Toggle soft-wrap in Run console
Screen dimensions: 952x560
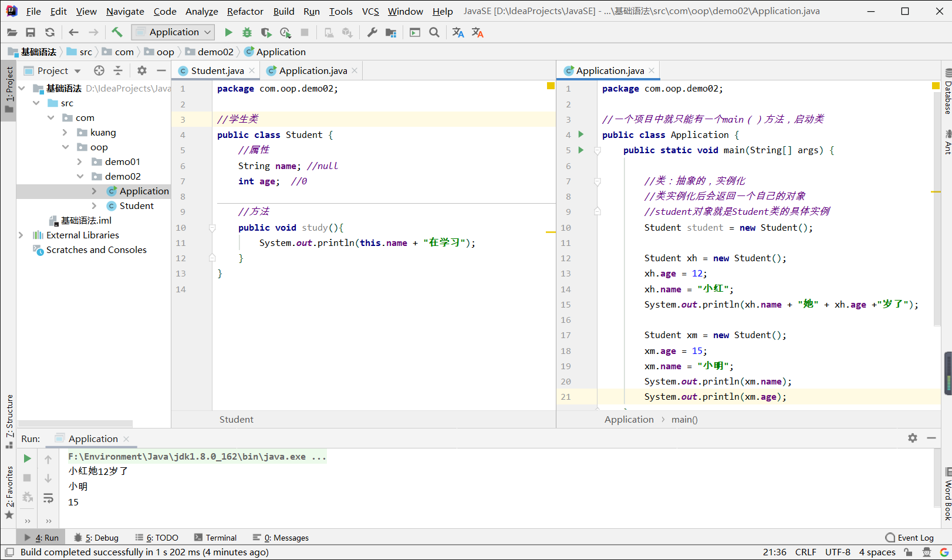pyautogui.click(x=48, y=498)
